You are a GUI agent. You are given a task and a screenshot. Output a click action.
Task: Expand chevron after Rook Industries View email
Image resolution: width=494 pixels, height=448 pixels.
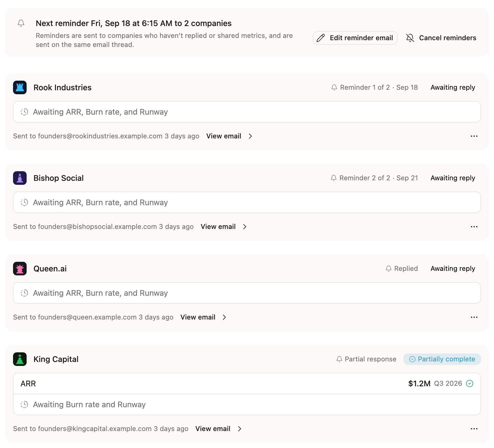250,136
